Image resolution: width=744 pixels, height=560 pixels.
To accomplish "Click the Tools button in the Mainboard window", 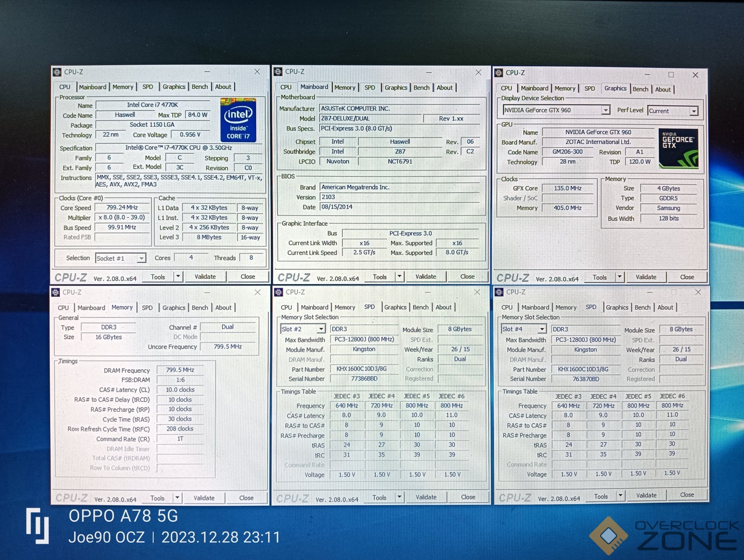I will click(x=379, y=276).
